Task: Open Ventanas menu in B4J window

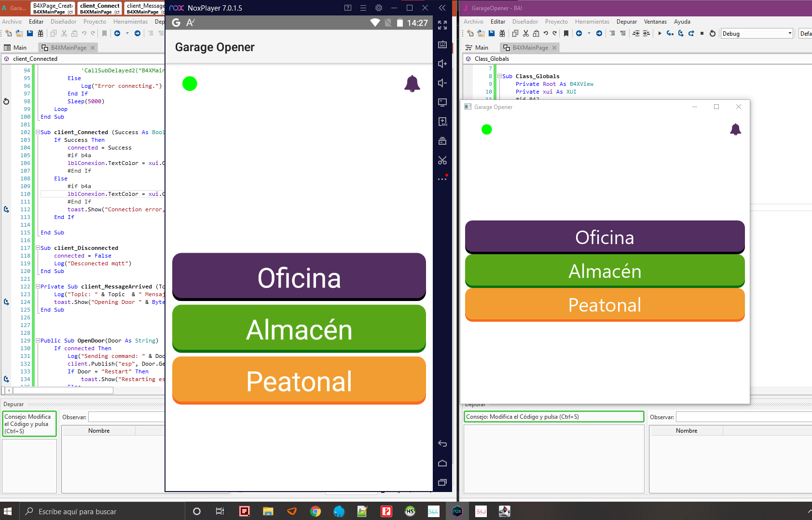Action: pyautogui.click(x=655, y=22)
